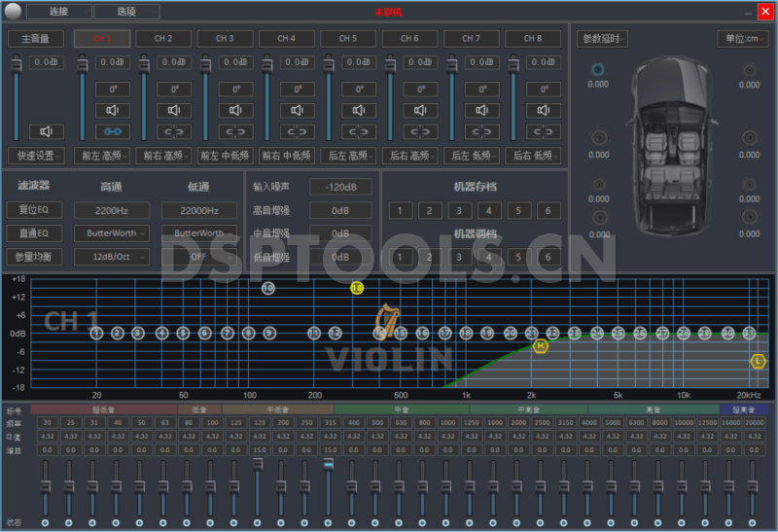Mute the master volume (主音量) speaker icon

47,131
